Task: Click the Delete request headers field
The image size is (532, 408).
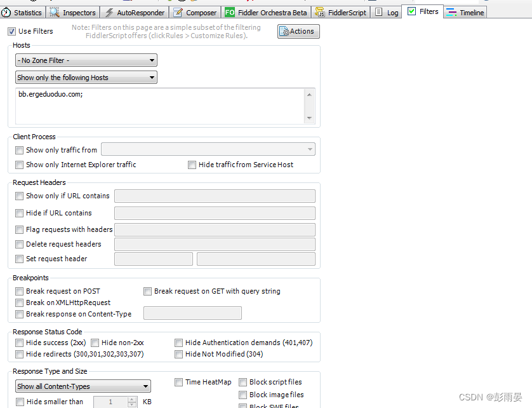Action: tap(215, 244)
